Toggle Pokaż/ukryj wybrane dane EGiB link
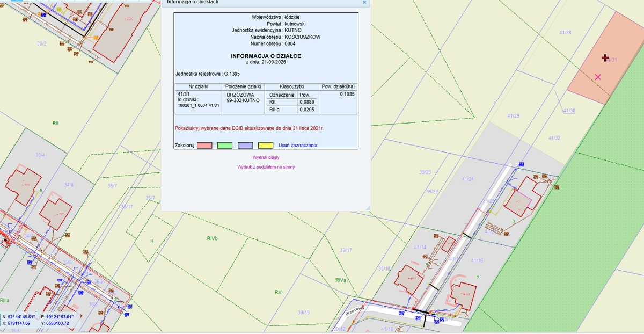The width and height of the screenshot is (644, 334). coord(249,128)
